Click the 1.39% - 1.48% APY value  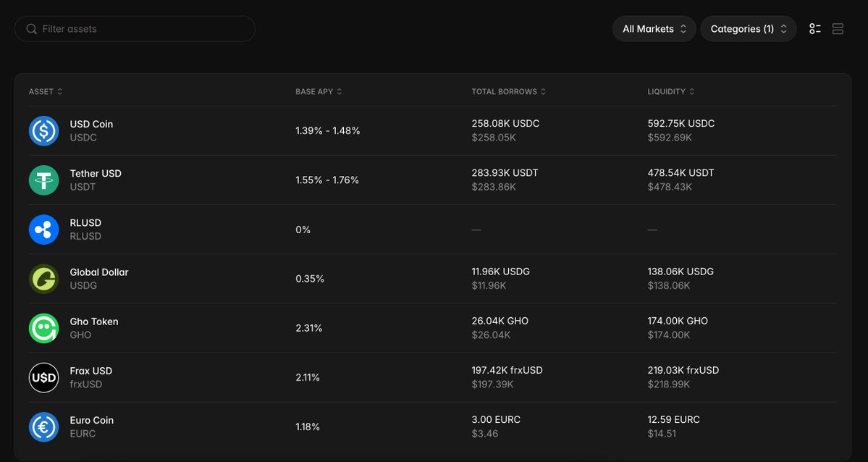(328, 131)
